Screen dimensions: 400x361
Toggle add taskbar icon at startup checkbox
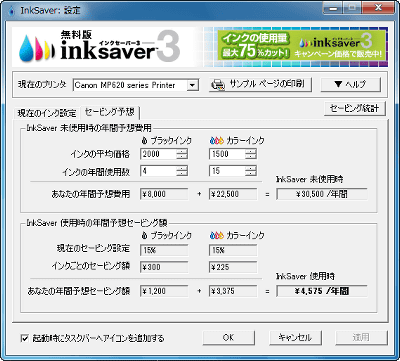24,338
